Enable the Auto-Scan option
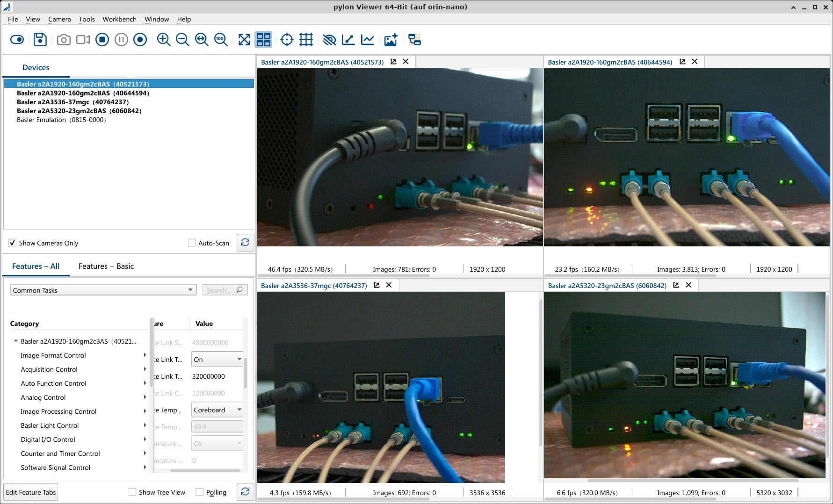Viewport: 833px width, 504px height. [x=192, y=243]
